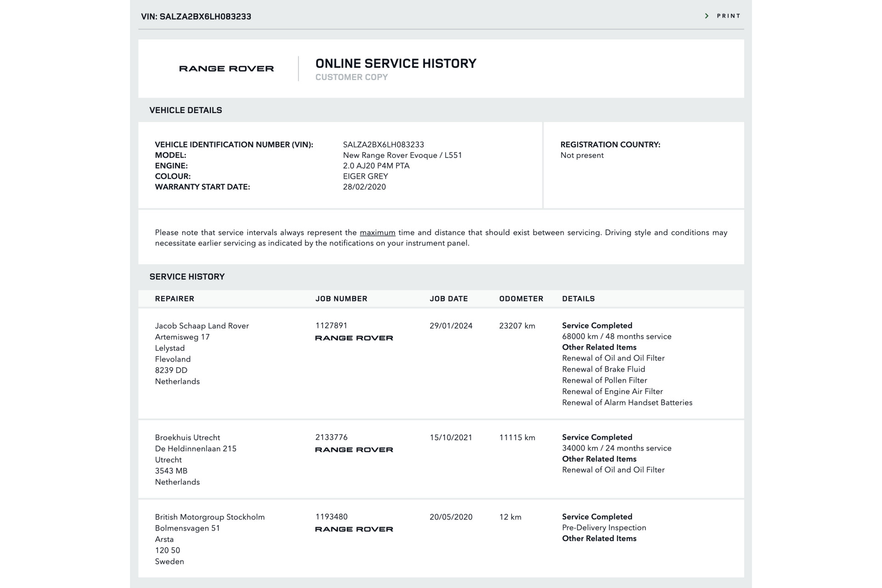
Task: Click the Repairer column header
Action: coord(174,299)
